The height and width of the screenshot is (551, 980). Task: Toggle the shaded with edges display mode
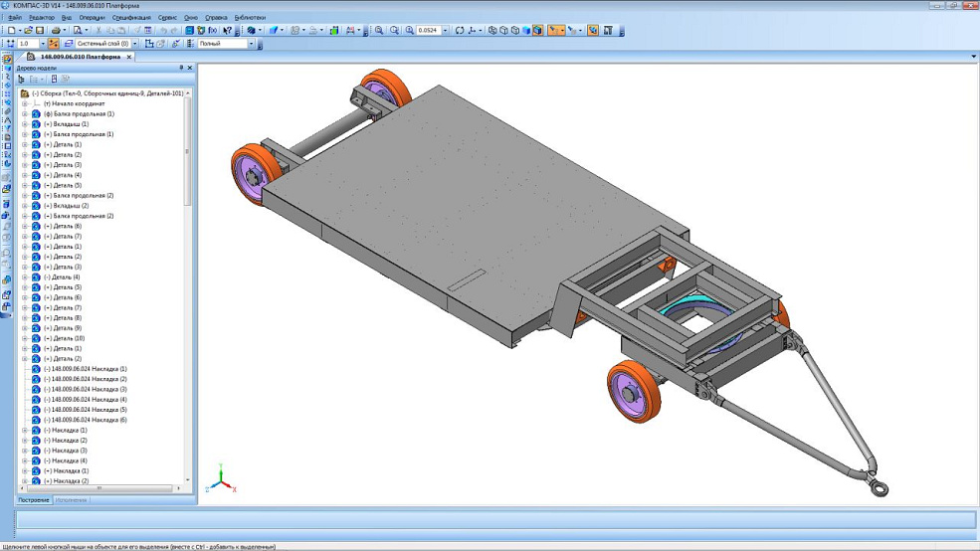tap(538, 31)
